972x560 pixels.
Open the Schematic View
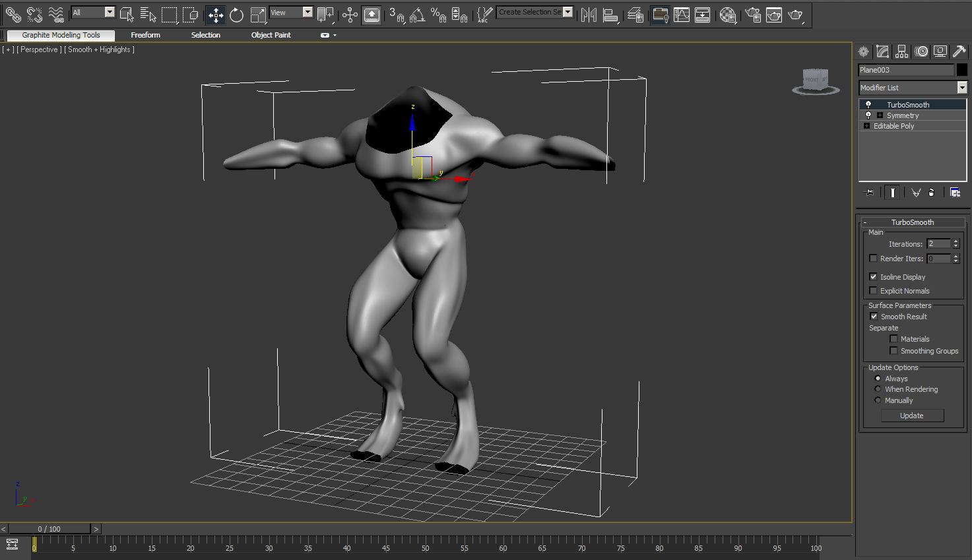pos(703,14)
